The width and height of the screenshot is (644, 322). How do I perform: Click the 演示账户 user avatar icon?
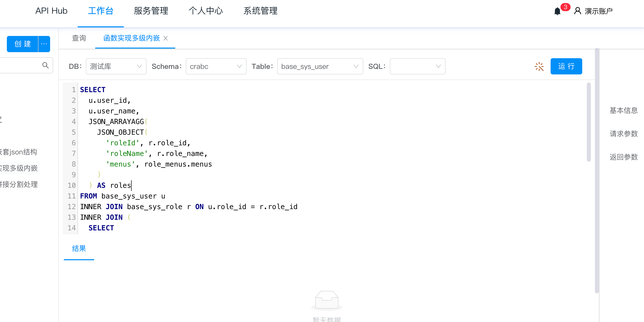[577, 11]
